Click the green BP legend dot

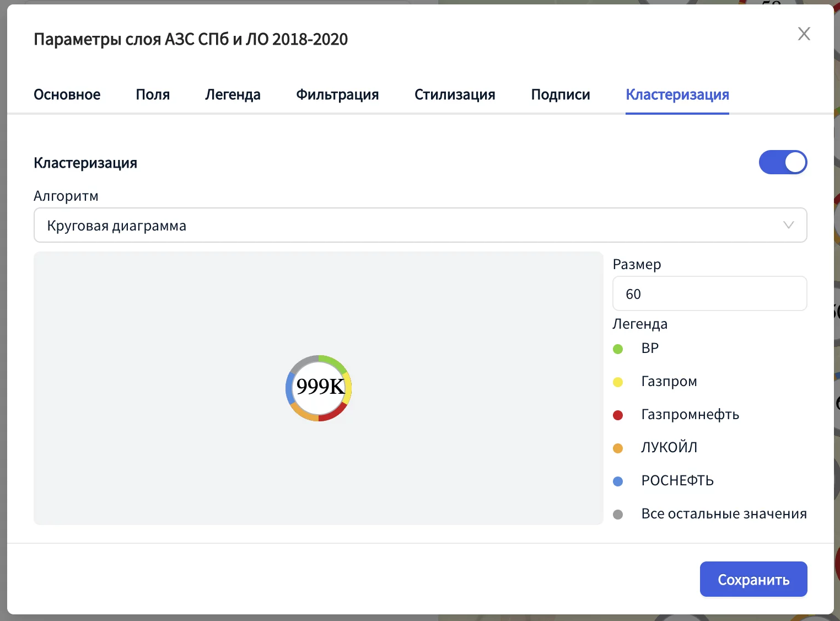coord(618,349)
